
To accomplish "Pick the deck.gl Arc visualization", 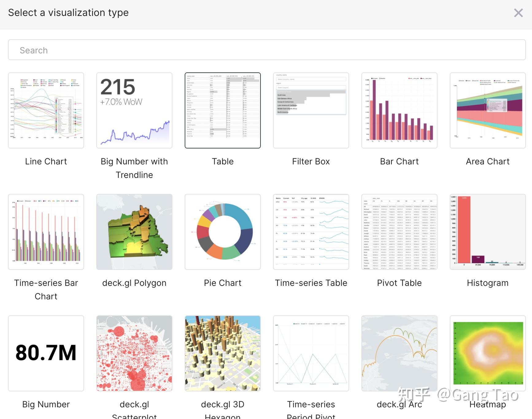I will pos(399,353).
